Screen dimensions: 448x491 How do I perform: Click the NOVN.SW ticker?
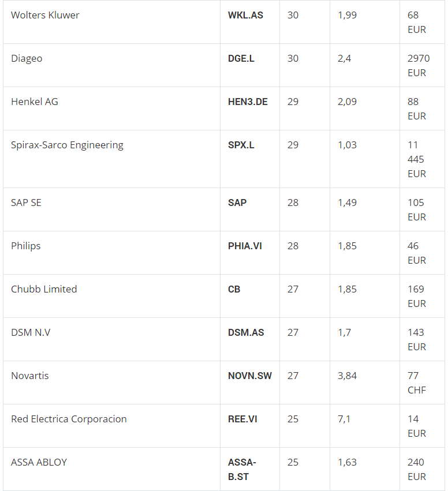(x=249, y=376)
